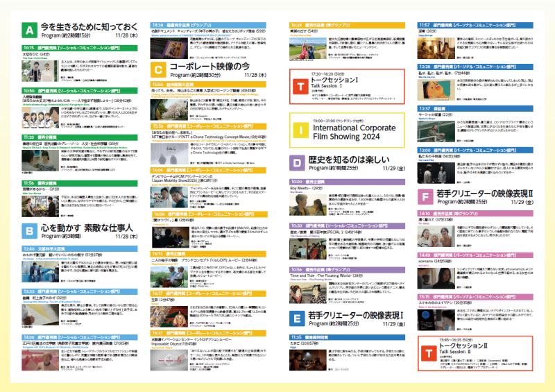Click the 14:10 pink time bar
This screenshot has height=392, width=555.
pos(475,214)
